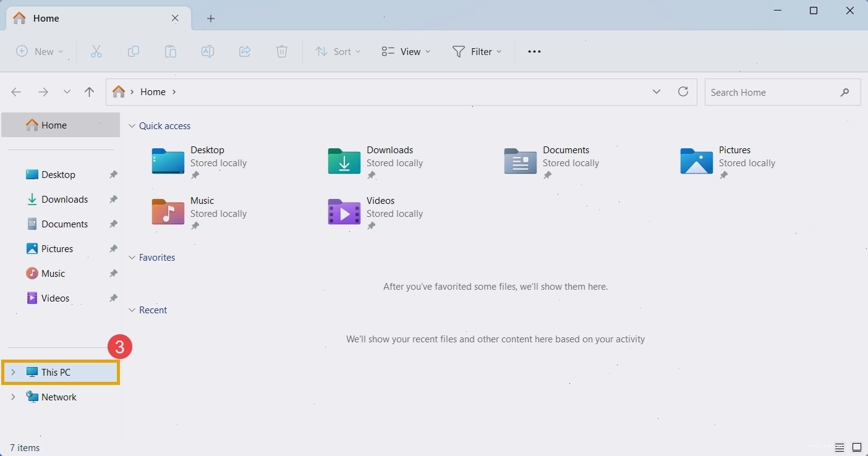Expand the Network tree node
This screenshot has width=868, height=456.
13,397
